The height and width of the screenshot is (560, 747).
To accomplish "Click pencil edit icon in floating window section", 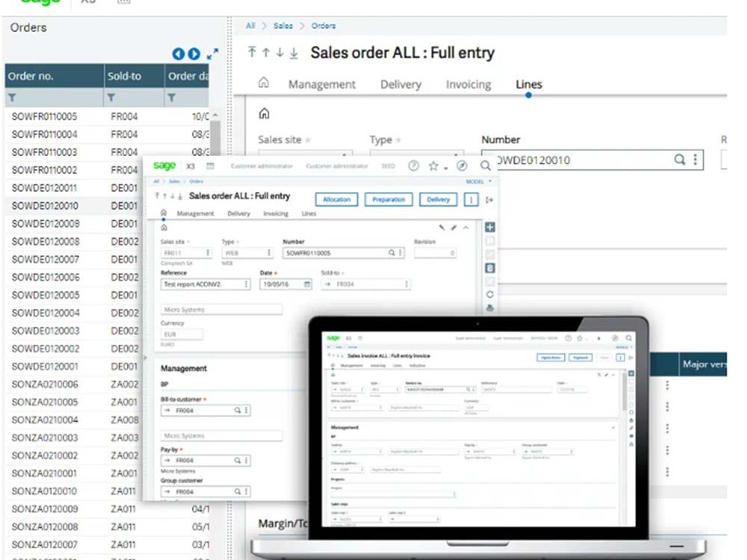I will [453, 228].
